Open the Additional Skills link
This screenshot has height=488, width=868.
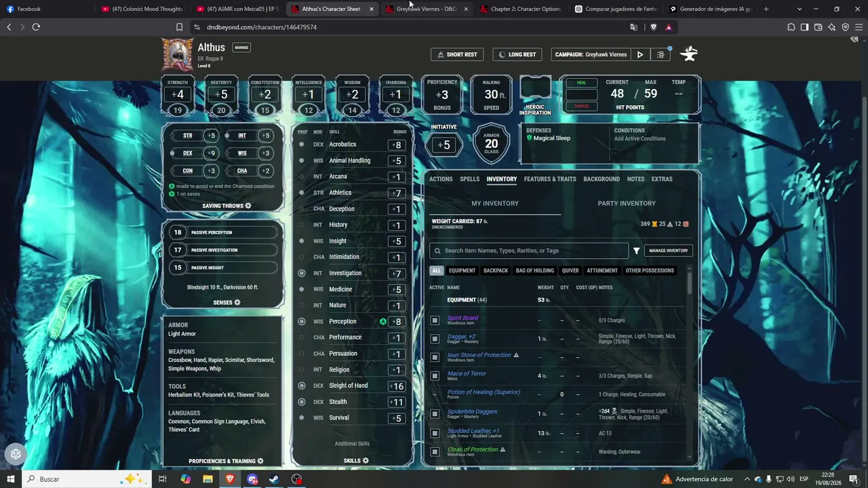tap(352, 444)
